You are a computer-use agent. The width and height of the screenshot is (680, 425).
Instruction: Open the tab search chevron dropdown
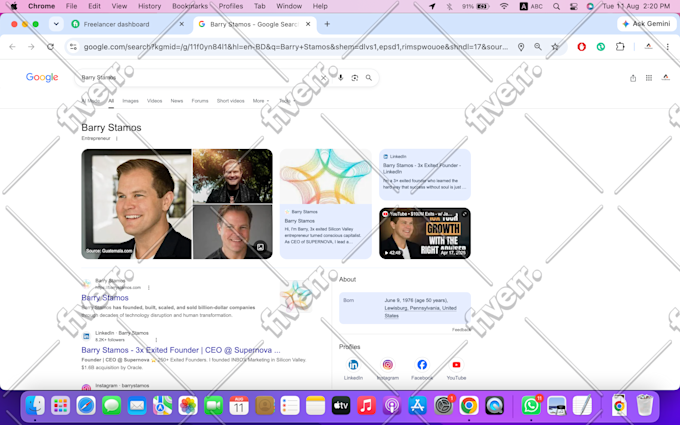56,24
